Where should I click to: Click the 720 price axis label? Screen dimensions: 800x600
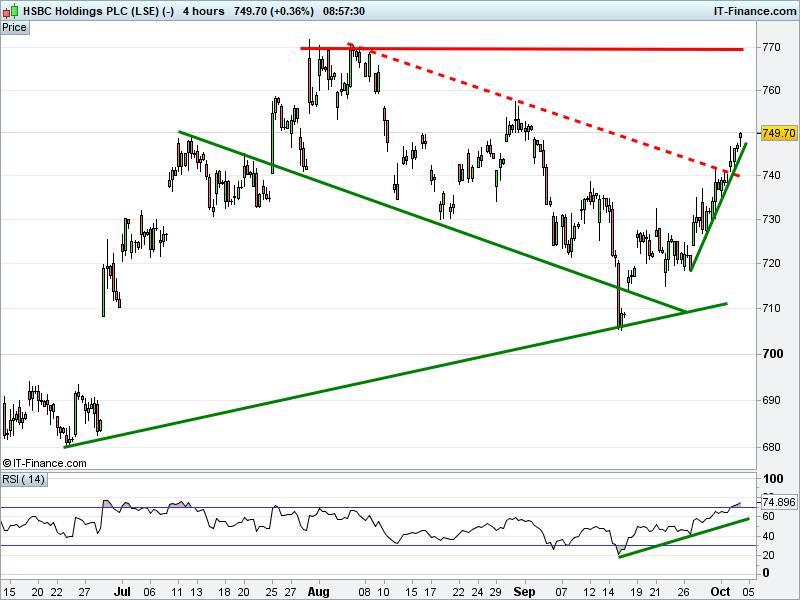[771, 263]
